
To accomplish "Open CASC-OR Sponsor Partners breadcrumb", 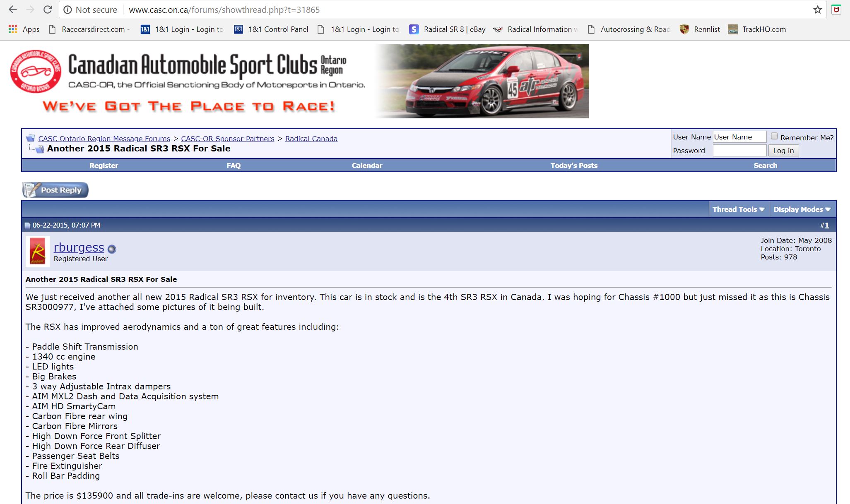I will pyautogui.click(x=228, y=139).
